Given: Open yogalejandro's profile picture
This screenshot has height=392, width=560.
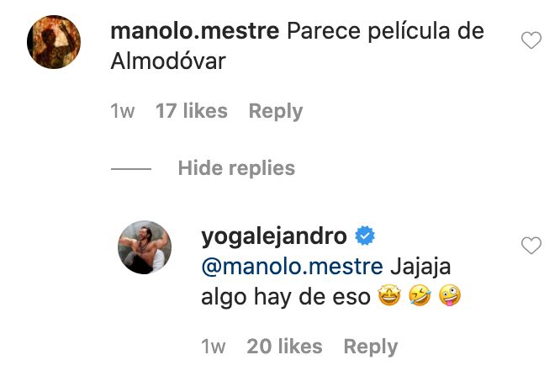Looking at the screenshot, I should click(145, 247).
